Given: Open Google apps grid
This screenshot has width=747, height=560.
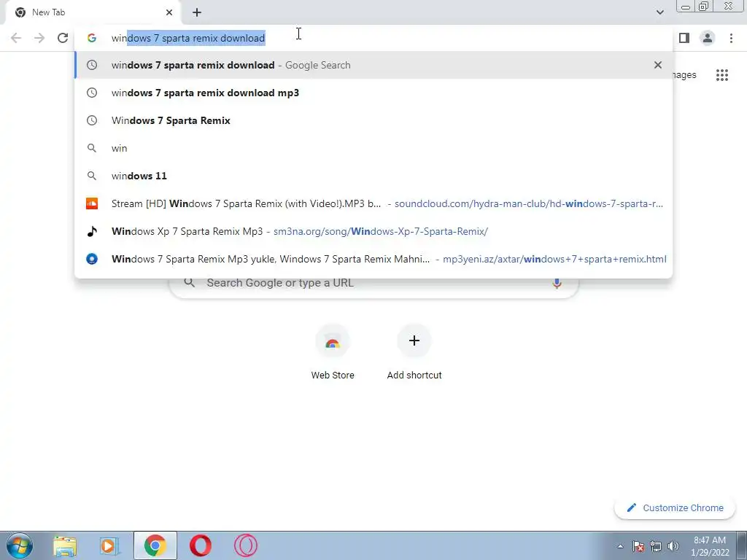Looking at the screenshot, I should point(722,75).
